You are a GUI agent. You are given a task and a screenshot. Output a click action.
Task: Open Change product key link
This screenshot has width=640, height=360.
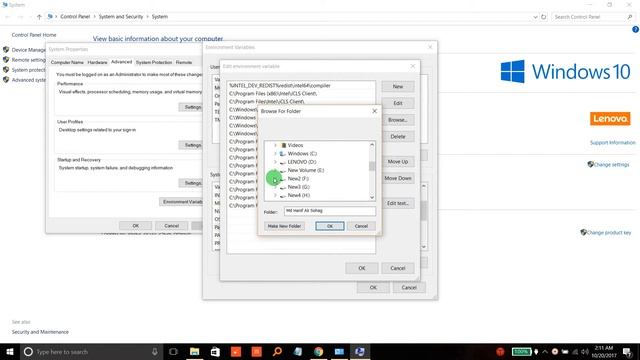point(609,233)
